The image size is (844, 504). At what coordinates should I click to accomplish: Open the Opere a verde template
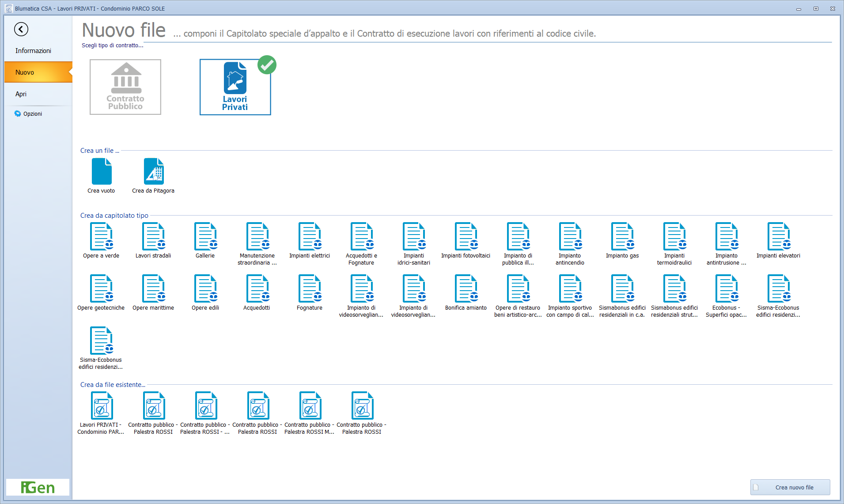click(102, 237)
